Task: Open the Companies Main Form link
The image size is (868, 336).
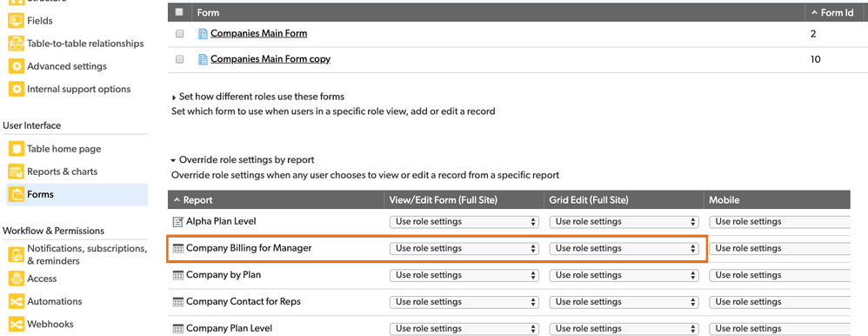Action: (258, 34)
